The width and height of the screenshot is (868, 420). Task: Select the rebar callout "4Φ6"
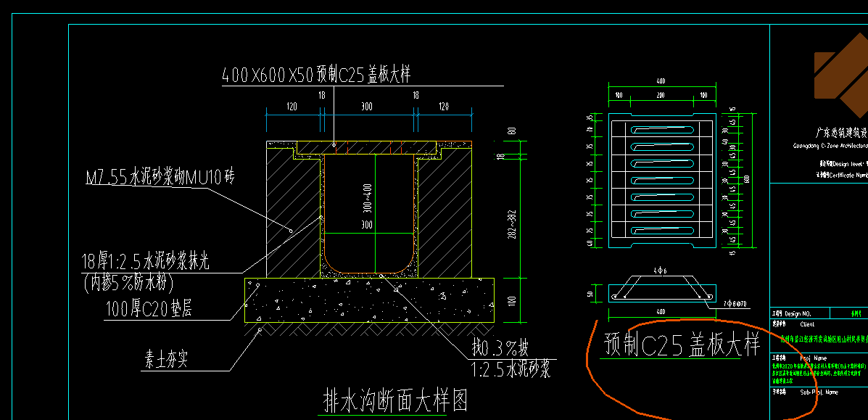pyautogui.click(x=661, y=271)
